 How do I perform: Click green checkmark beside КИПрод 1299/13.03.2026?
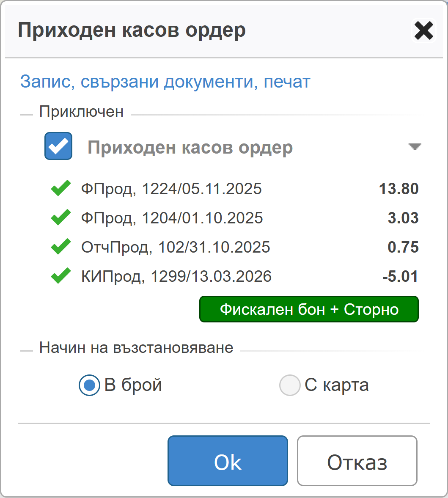coord(61,276)
